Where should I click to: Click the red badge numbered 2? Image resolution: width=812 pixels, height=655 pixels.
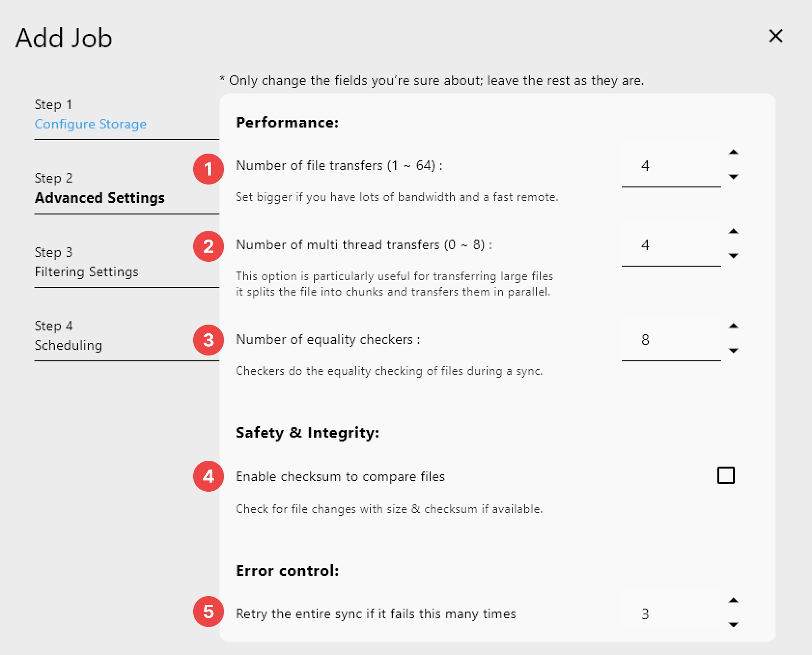click(208, 246)
